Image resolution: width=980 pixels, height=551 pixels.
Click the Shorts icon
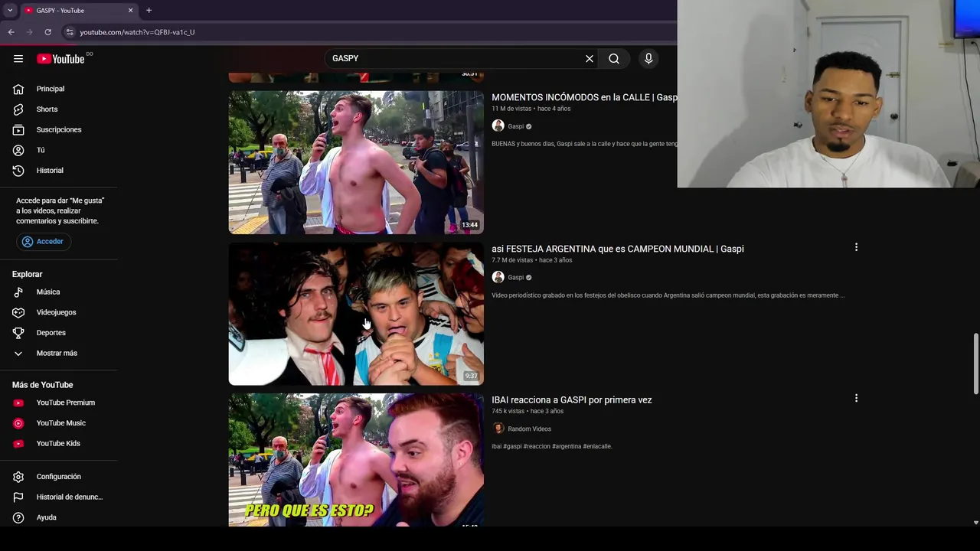18,109
